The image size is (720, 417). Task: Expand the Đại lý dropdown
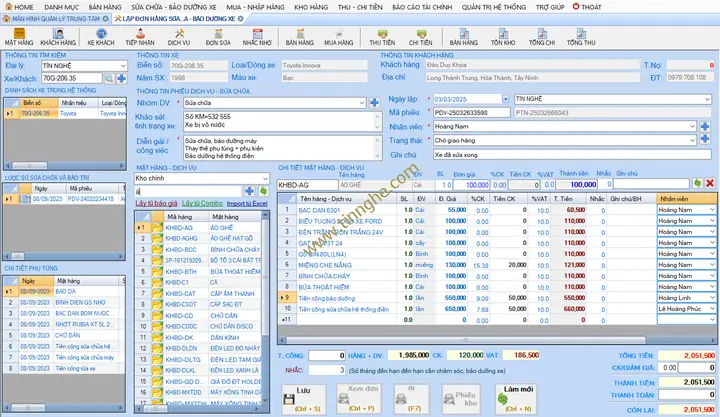(x=122, y=64)
